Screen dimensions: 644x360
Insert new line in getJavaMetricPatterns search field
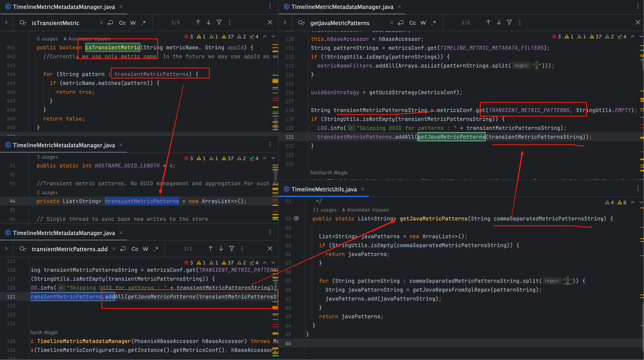[401, 23]
